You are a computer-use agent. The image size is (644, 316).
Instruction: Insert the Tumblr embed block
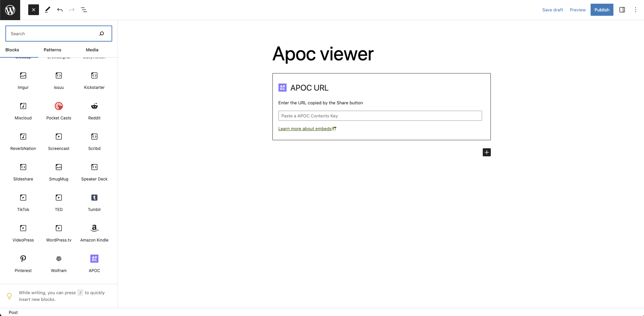(94, 202)
